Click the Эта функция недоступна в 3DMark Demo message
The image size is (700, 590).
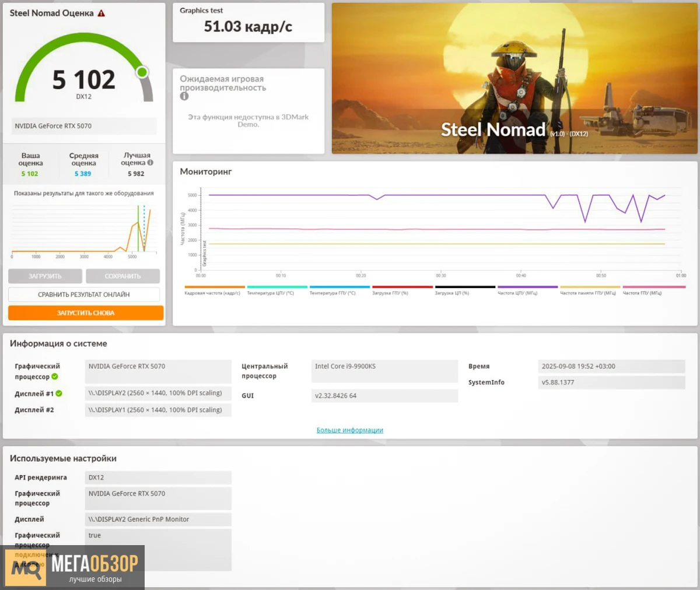click(x=248, y=121)
